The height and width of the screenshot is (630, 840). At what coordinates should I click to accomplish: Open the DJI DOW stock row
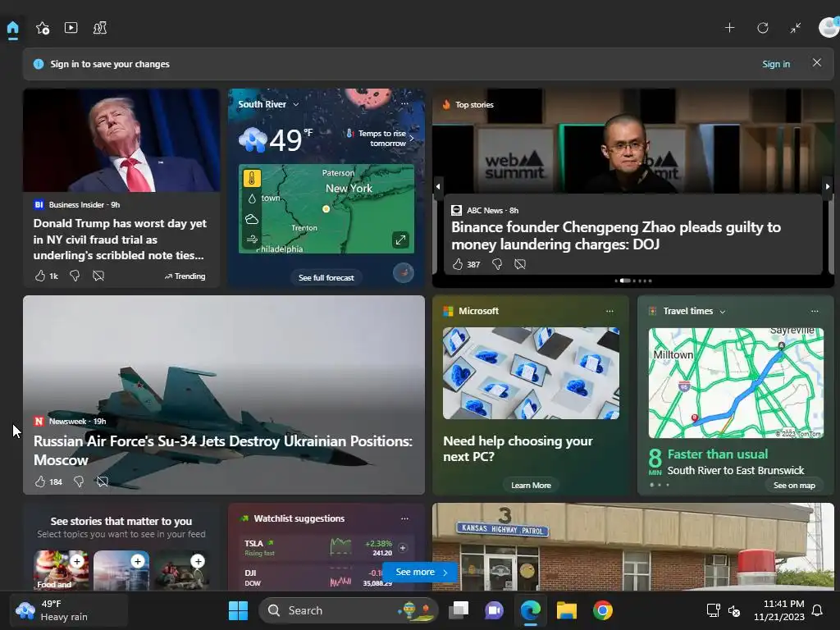(x=319, y=577)
